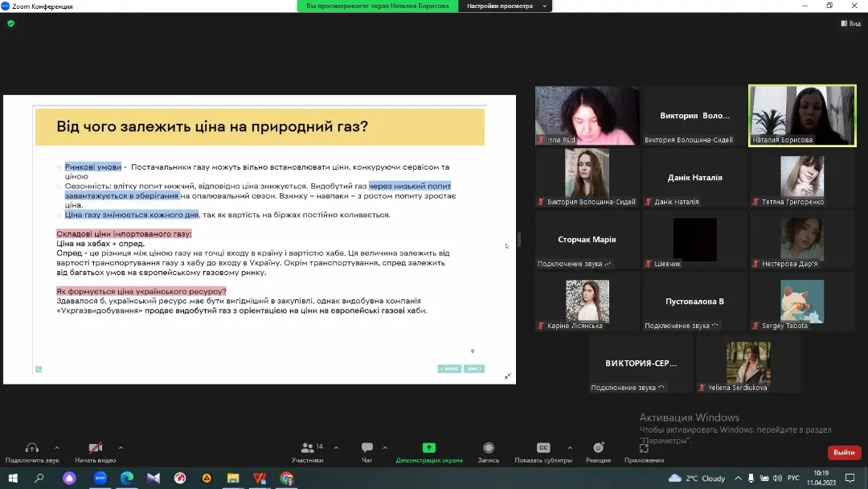Open the Приложения apps panel
868x489 pixels.
click(644, 448)
